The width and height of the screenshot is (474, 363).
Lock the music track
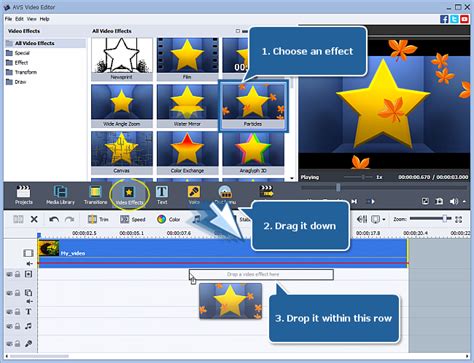tap(17, 326)
